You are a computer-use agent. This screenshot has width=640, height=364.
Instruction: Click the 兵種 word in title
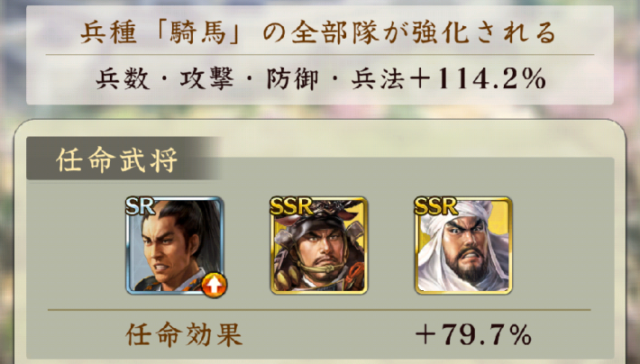click(x=108, y=32)
